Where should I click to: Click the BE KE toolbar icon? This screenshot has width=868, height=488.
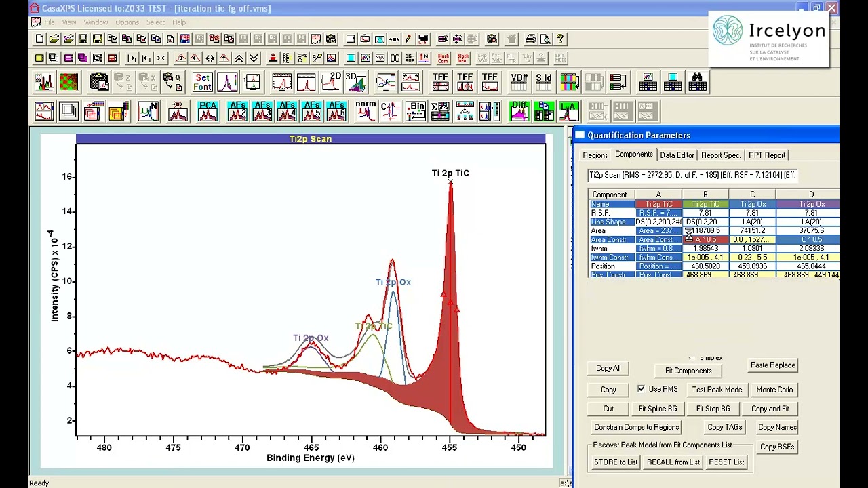288,58
